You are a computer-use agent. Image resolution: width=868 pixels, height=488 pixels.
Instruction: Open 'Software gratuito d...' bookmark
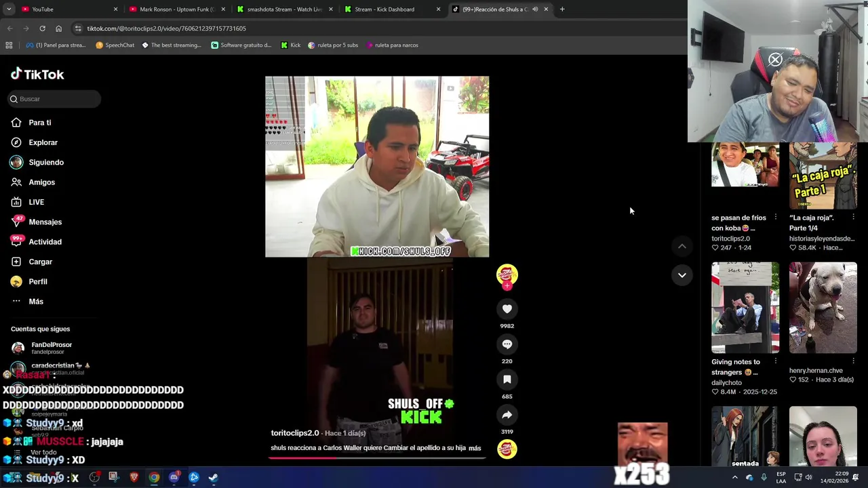pos(241,45)
